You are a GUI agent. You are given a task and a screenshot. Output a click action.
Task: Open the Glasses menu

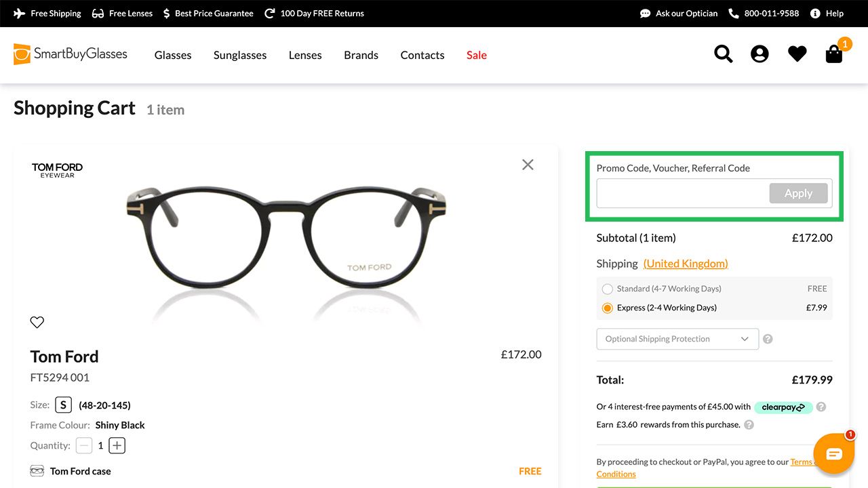click(173, 55)
